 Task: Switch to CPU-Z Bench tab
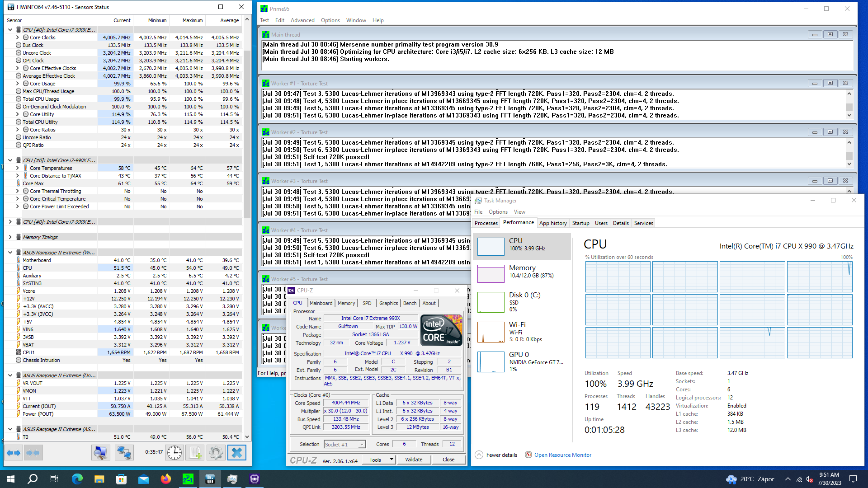[x=410, y=303]
